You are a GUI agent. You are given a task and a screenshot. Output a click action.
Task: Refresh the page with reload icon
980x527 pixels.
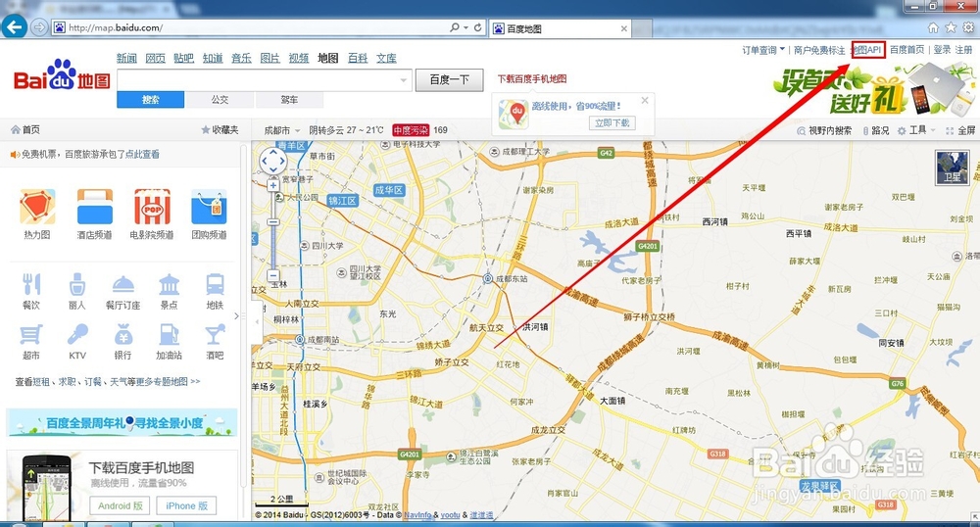point(478,27)
